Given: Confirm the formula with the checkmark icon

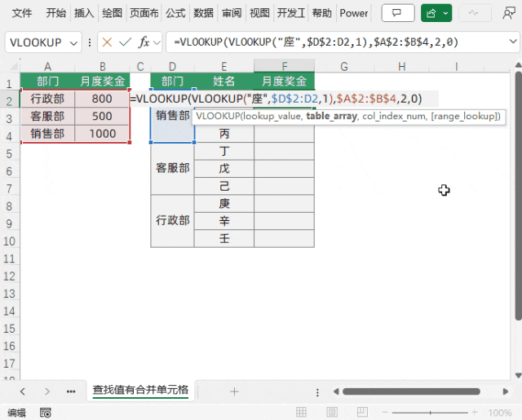Looking at the screenshot, I should point(126,42).
